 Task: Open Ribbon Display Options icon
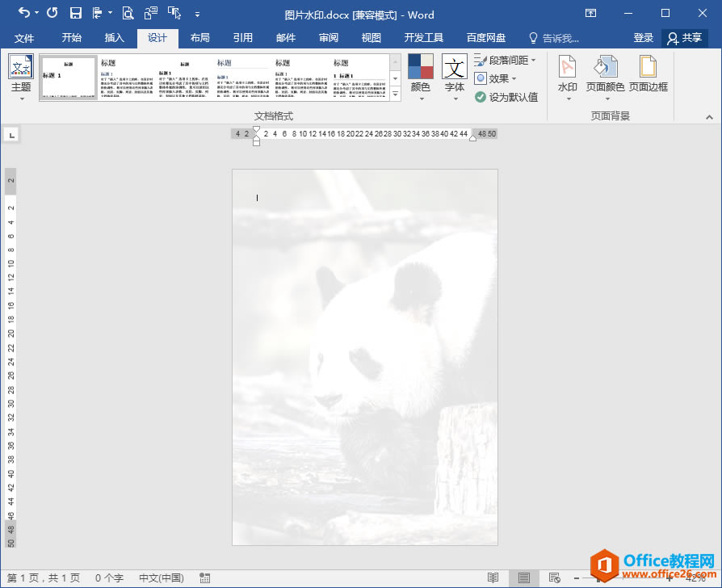[591, 14]
